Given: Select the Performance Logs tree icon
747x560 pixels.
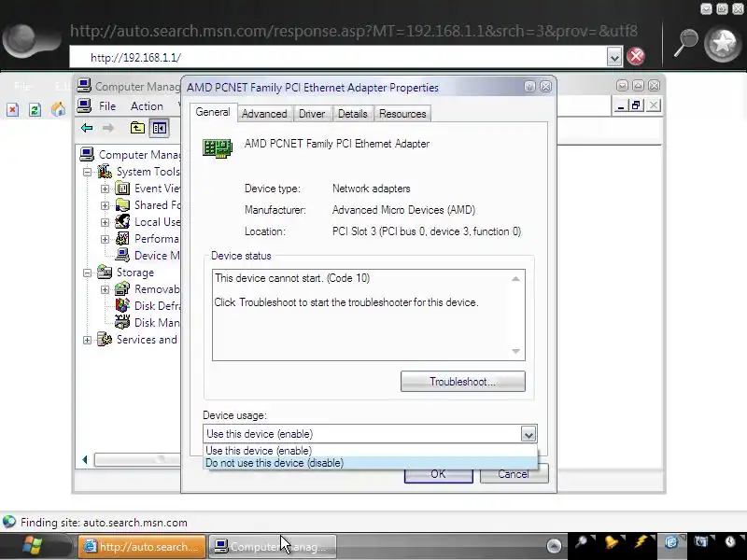Looking at the screenshot, I should [x=122, y=239].
